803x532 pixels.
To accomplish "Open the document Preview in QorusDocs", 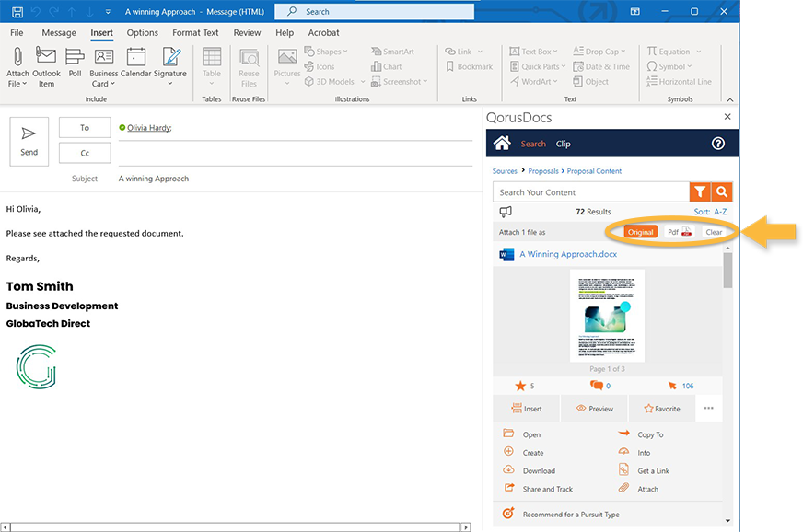I will click(x=595, y=408).
